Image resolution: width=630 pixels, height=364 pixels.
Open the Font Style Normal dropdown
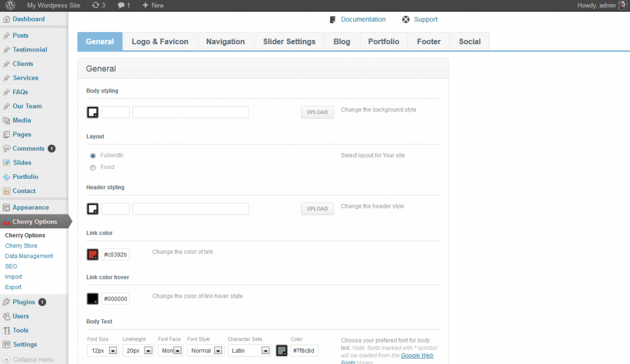click(205, 350)
